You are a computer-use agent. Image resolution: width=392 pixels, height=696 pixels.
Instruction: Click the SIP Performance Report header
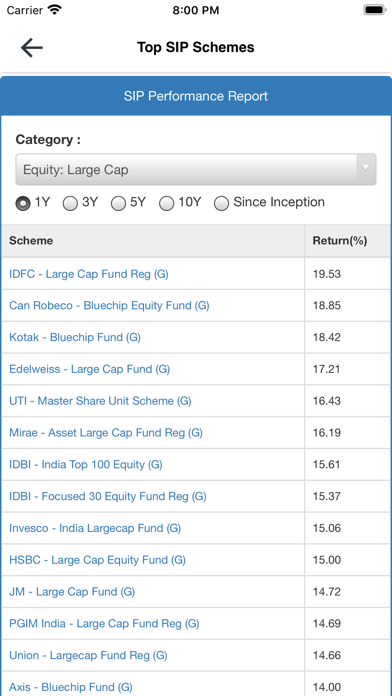pos(196,96)
